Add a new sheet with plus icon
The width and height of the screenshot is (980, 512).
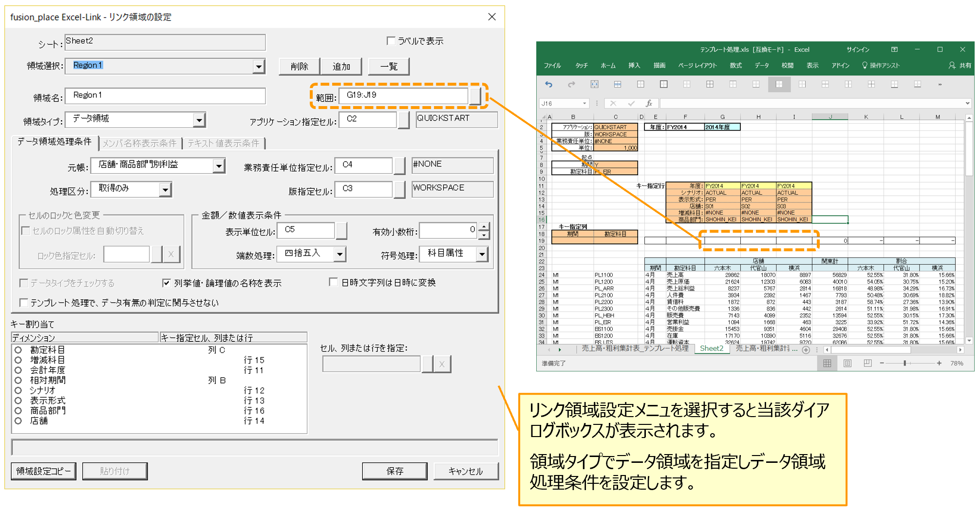[806, 350]
